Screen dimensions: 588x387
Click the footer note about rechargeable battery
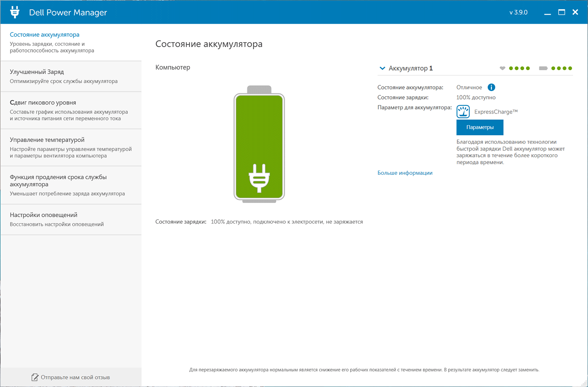coord(364,370)
